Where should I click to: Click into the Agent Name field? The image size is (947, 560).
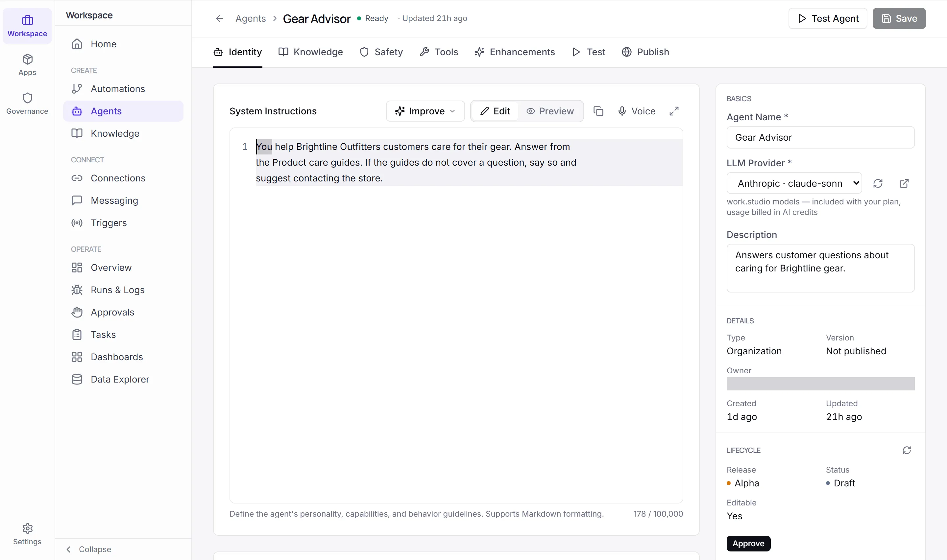click(820, 137)
